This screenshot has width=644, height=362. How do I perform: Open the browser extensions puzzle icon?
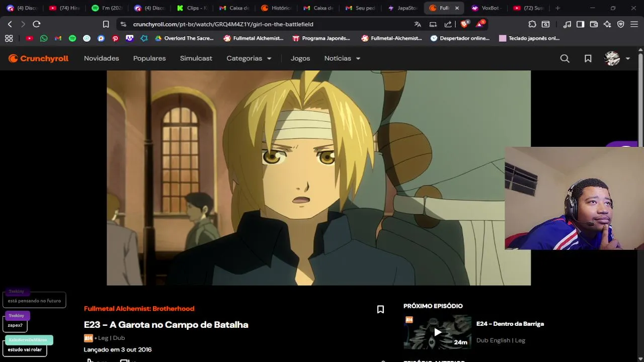point(532,24)
